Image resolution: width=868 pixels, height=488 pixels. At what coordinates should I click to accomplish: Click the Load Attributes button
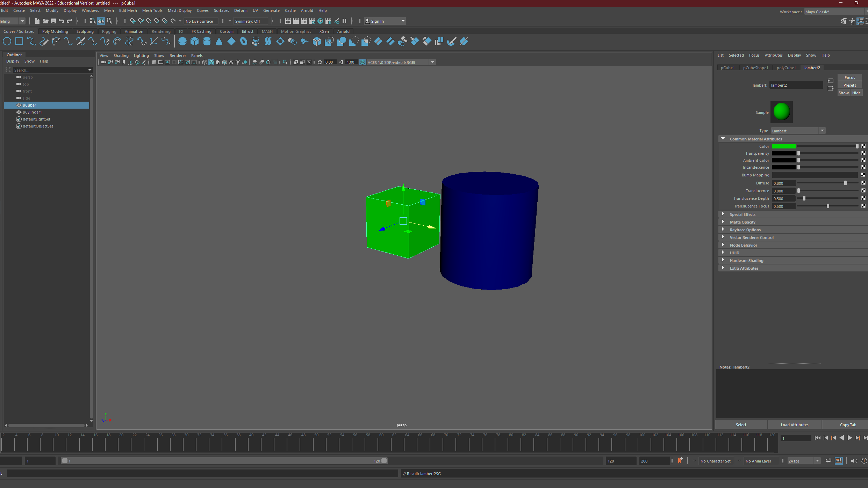tap(795, 425)
